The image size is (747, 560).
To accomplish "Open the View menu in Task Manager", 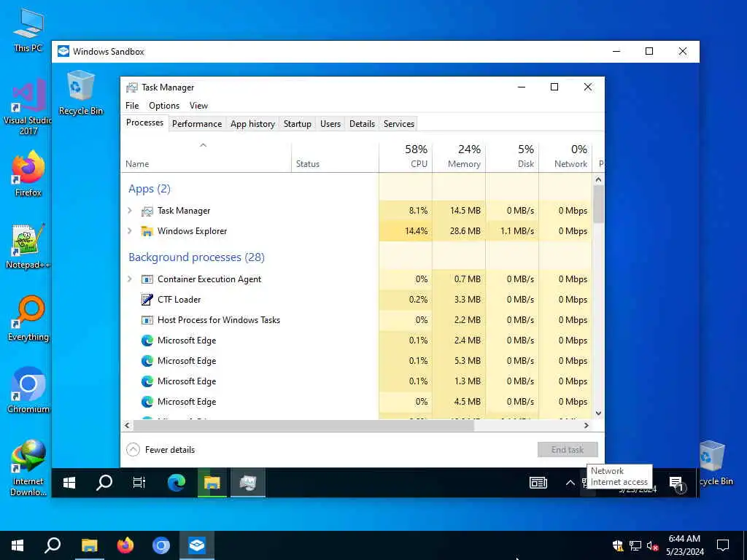I will (198, 106).
